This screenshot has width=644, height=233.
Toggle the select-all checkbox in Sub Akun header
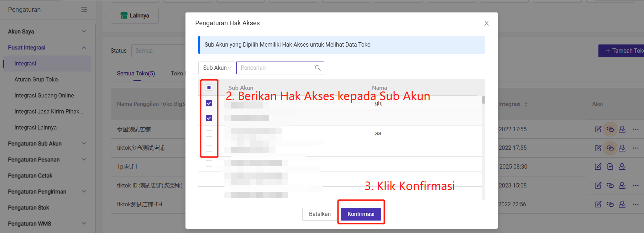(x=209, y=88)
